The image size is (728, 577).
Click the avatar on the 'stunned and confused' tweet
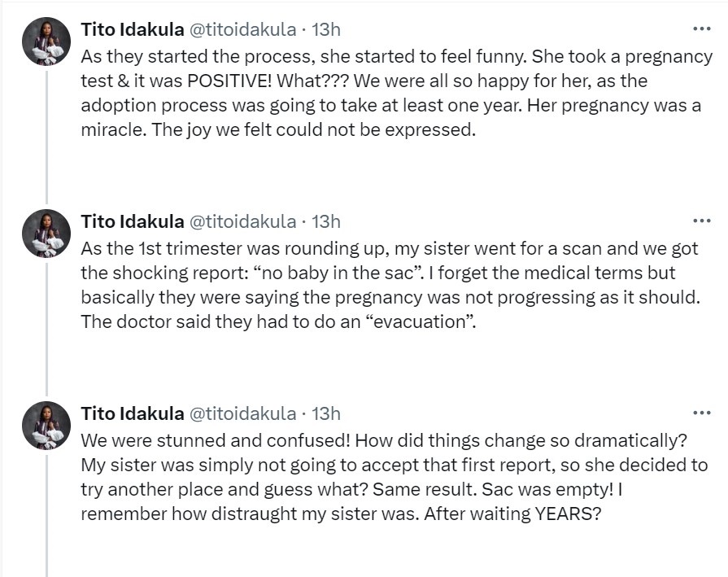point(47,426)
